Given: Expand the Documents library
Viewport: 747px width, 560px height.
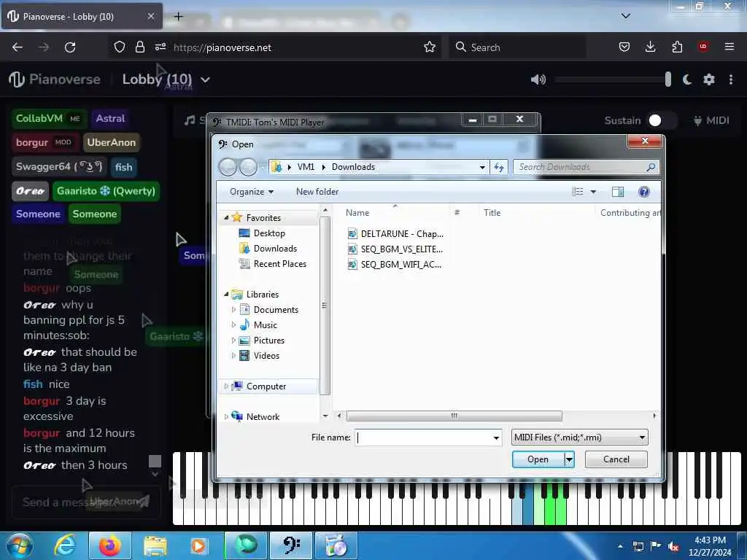Looking at the screenshot, I should pos(233,309).
